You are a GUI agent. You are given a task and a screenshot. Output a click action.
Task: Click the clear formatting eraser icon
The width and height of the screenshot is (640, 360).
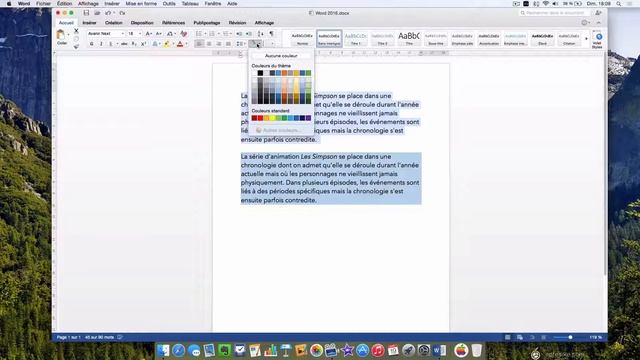tap(184, 33)
